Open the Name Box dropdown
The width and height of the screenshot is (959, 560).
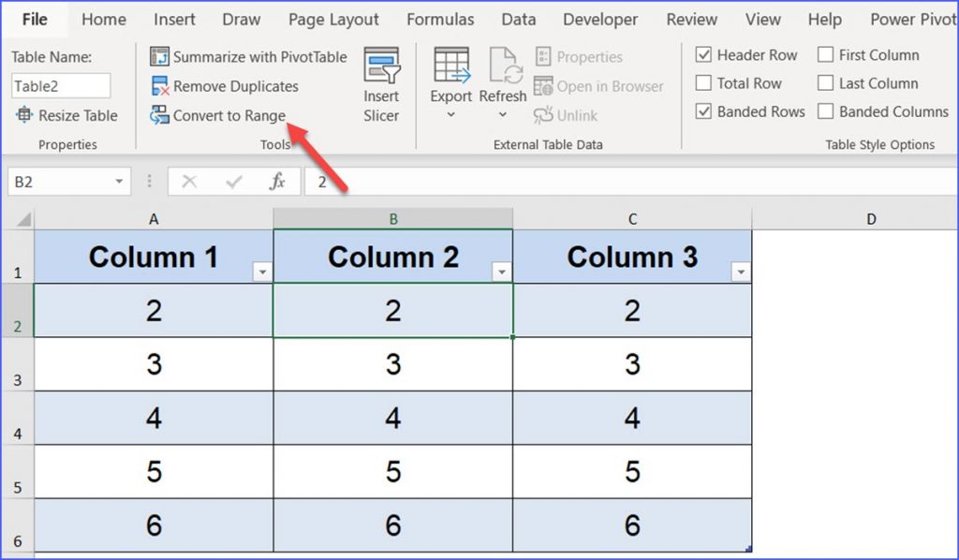pos(118,181)
